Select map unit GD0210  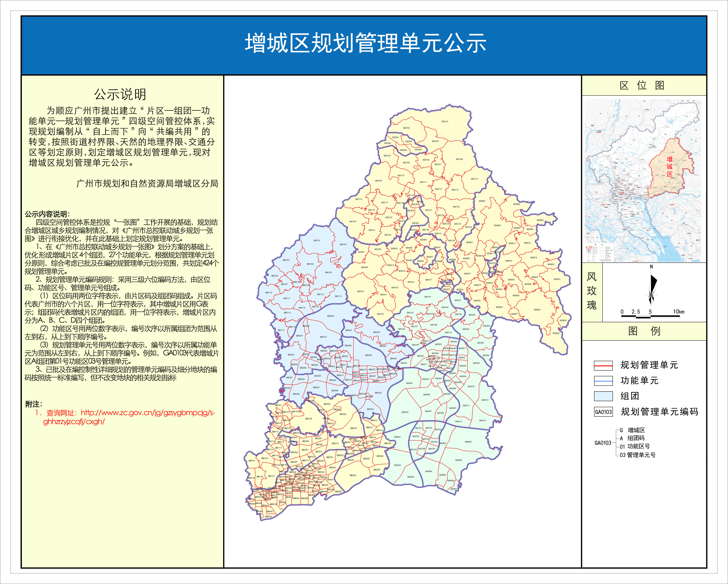(x=323, y=337)
